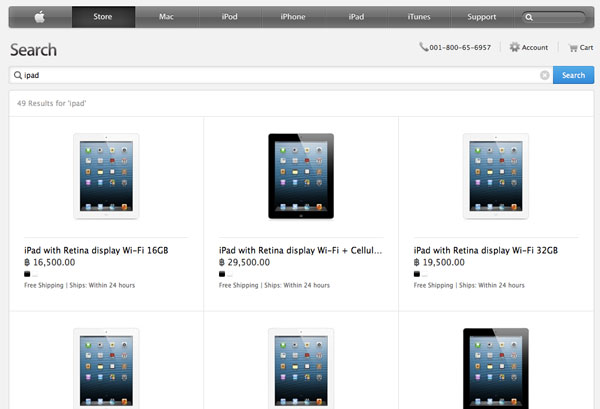Select black color swatch for Wi-Fi 16GB iPad
Screen dimensions: 600x409
click(27, 274)
